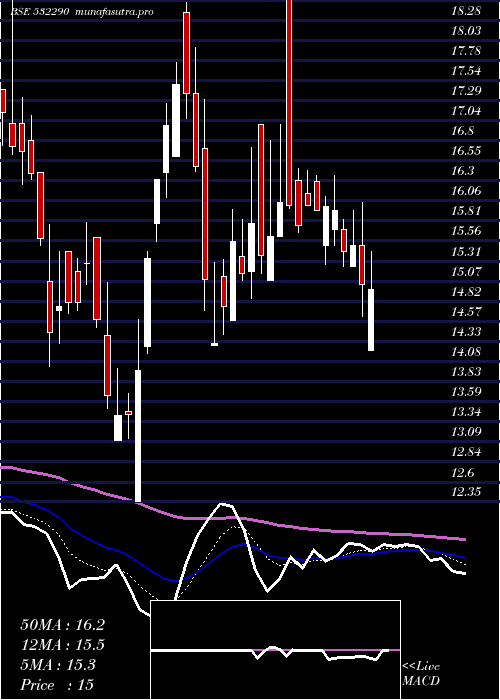Click the 15.31 price level label

point(466,251)
